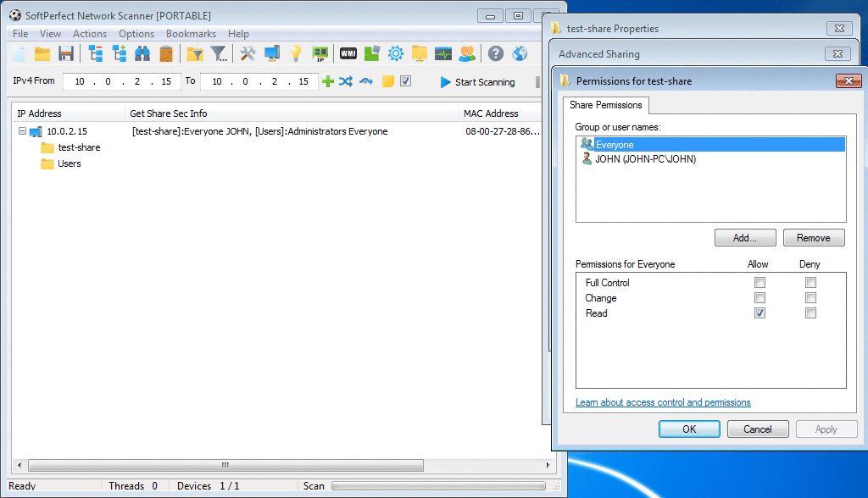Viewport: 868px width, 498px height.
Task: Click the clipboard paste toolbar icon
Action: pos(165,53)
